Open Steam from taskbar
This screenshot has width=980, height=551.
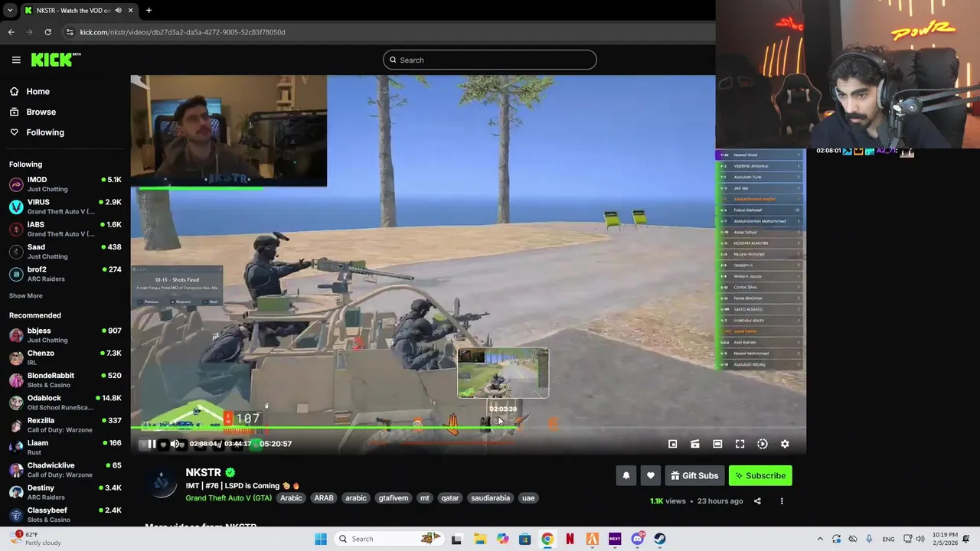660,539
